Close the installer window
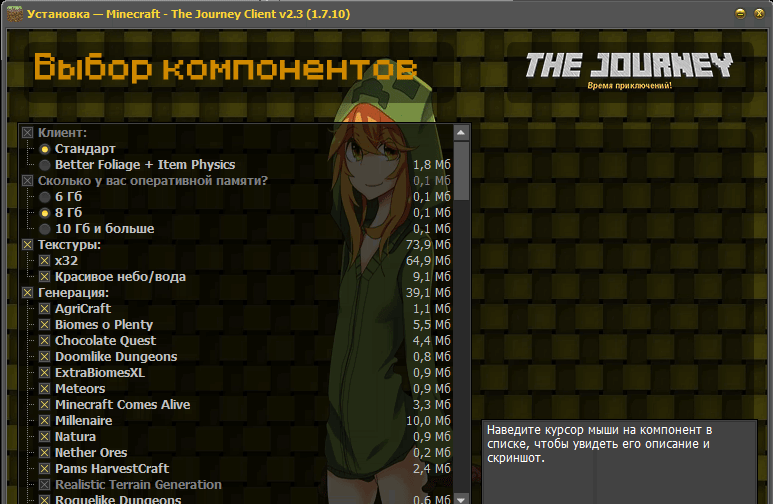The height and width of the screenshot is (504, 773). click(x=759, y=14)
